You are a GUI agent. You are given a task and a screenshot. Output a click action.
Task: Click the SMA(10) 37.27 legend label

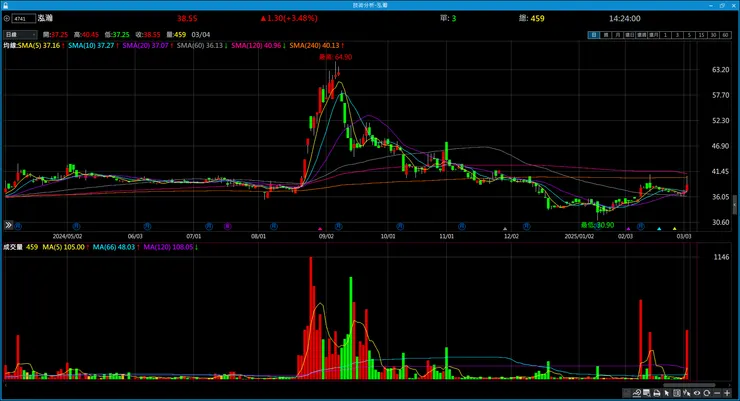[x=91, y=45]
